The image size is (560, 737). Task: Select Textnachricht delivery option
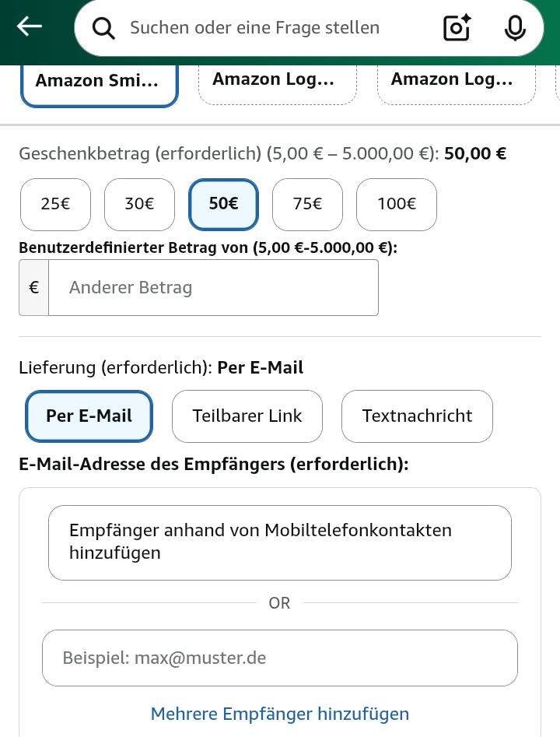coord(417,416)
